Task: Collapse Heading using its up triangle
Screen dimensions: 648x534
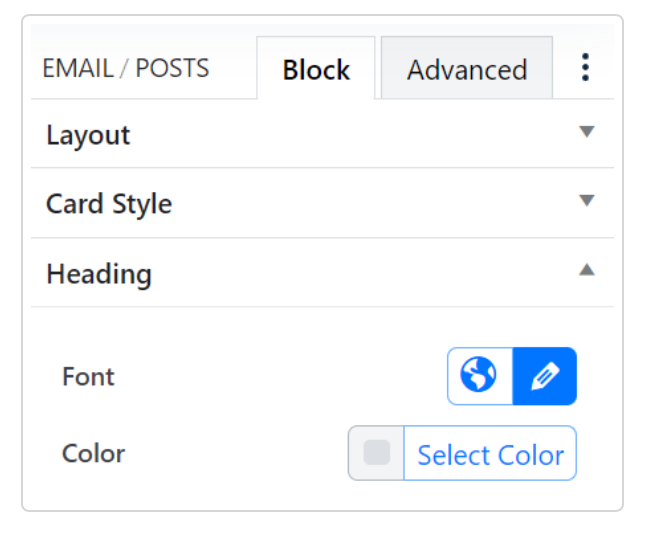Action: [587, 270]
